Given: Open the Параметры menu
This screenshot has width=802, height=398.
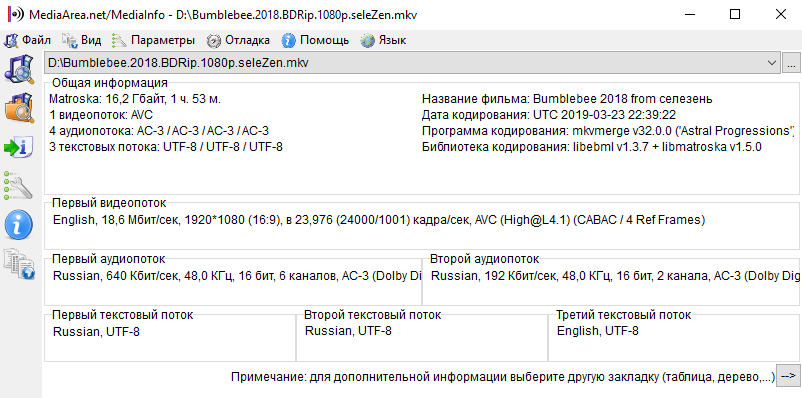Looking at the screenshot, I should [153, 40].
